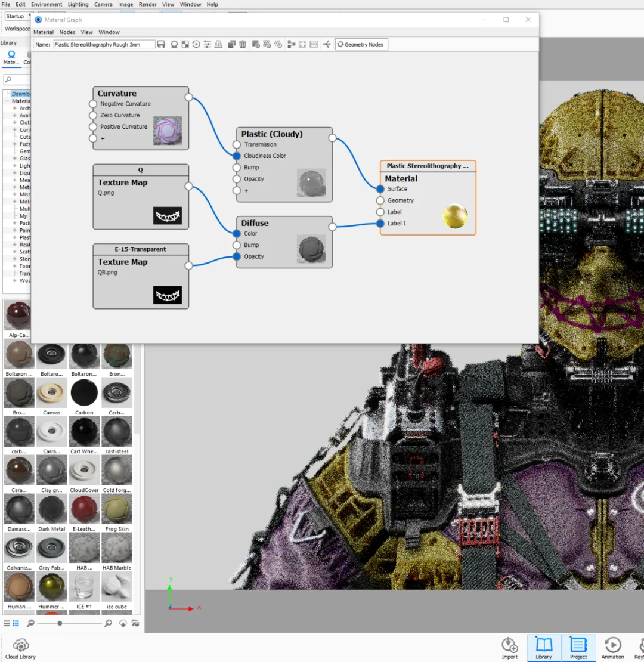Click the Opacity input socket on Diffuse node
This screenshot has height=662, width=644.
pyautogui.click(x=237, y=256)
